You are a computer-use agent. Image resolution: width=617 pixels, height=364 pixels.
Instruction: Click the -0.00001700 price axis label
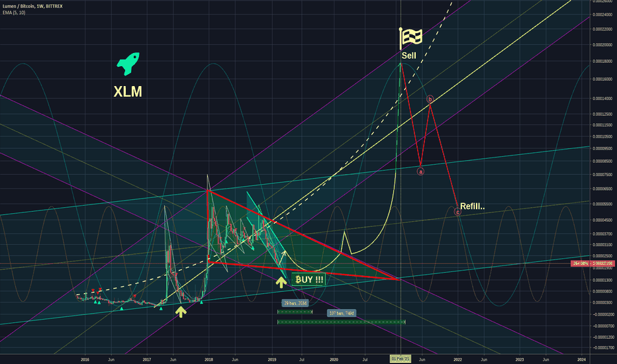[602, 348]
